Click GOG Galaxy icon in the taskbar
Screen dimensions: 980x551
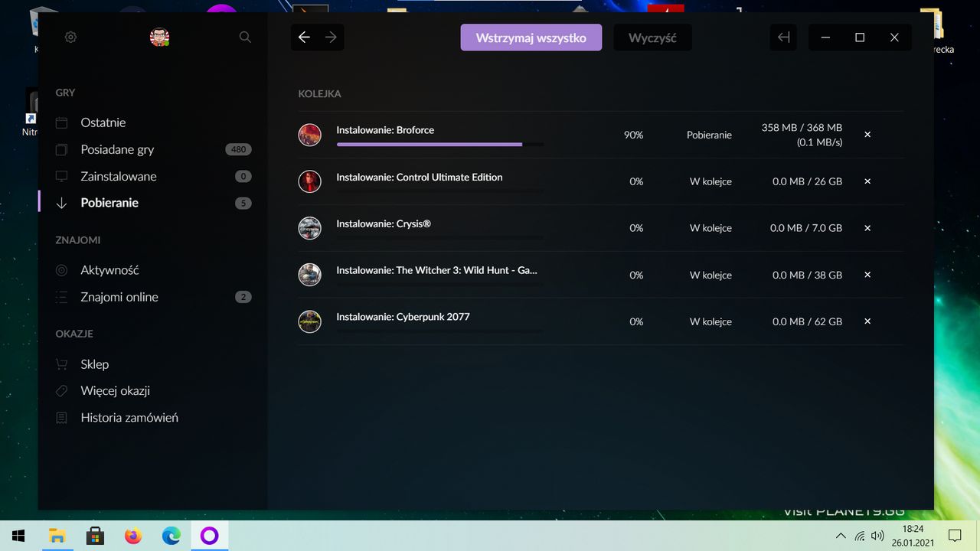click(210, 536)
